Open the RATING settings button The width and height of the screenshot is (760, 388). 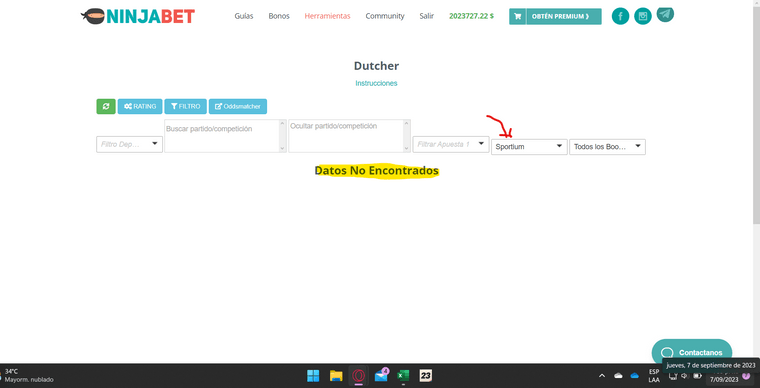[x=140, y=107]
